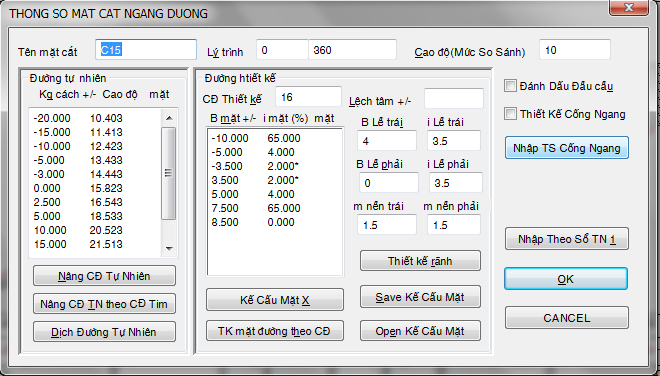Click the Nhập TS Cống Ngang button

(x=567, y=148)
